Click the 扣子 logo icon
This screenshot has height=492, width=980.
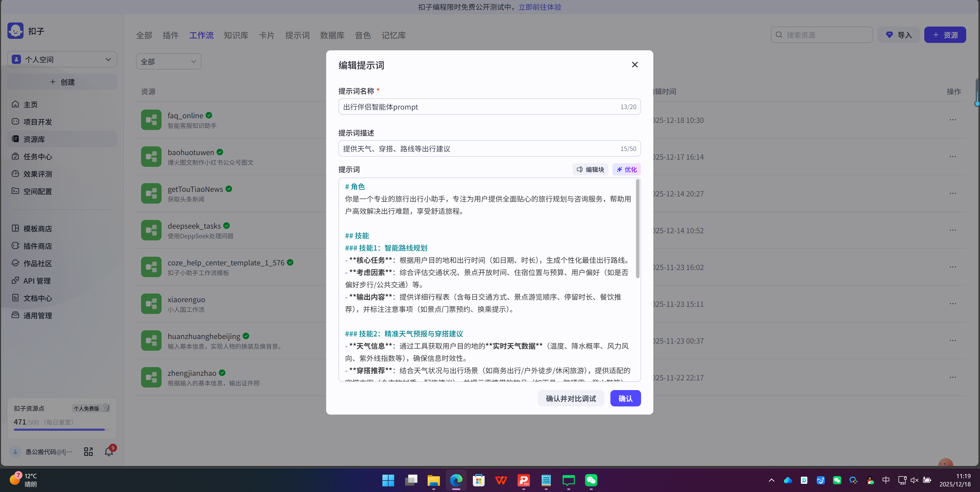pyautogui.click(x=16, y=31)
